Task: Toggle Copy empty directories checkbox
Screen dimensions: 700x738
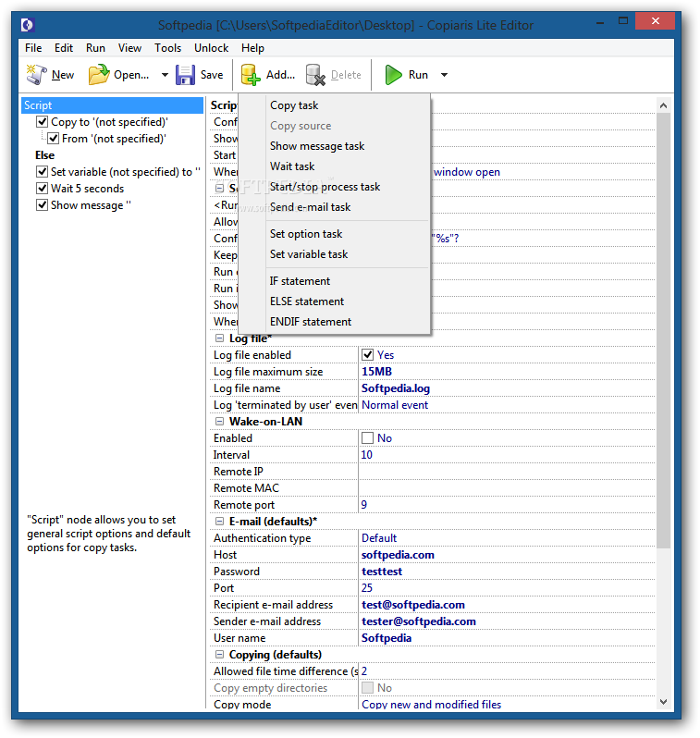Action: tap(367, 688)
